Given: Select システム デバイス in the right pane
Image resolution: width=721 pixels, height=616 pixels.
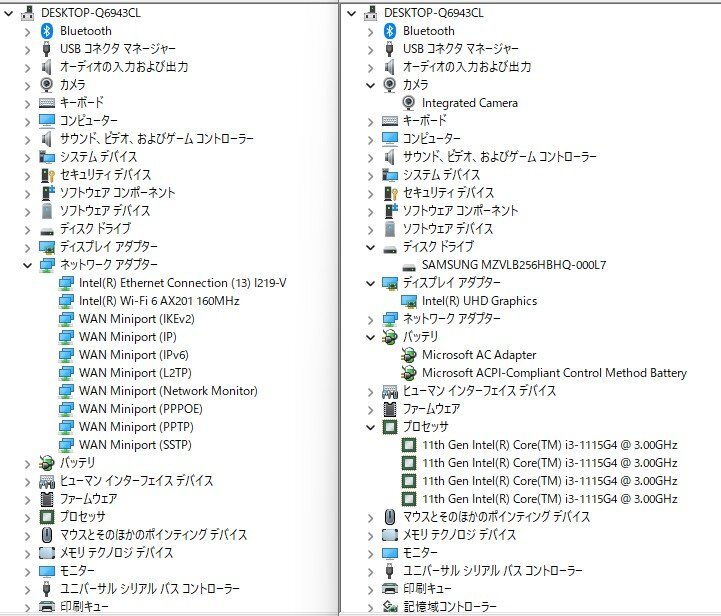Looking at the screenshot, I should click(441, 175).
